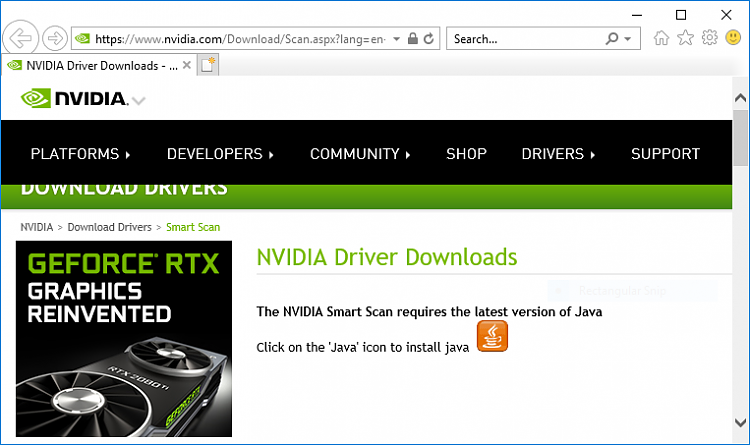Open the Tools gear icon
Viewport: 750px width, 445px height.
click(x=710, y=37)
